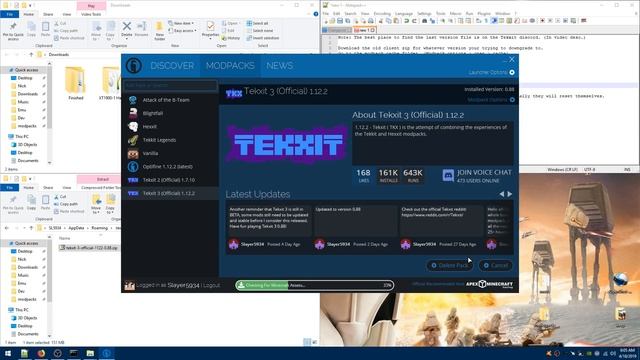Click the Apex Minecraft hosting logo
Viewport: 640px width, 360px height.
coord(489,284)
